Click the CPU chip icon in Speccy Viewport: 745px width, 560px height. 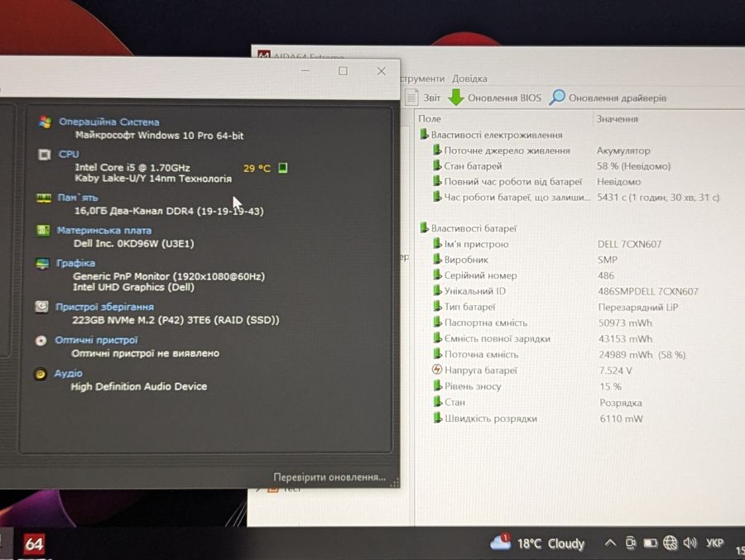click(44, 155)
